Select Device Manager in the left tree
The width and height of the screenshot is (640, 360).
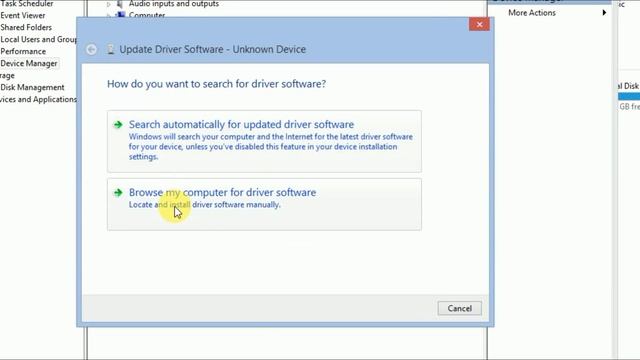(x=29, y=63)
